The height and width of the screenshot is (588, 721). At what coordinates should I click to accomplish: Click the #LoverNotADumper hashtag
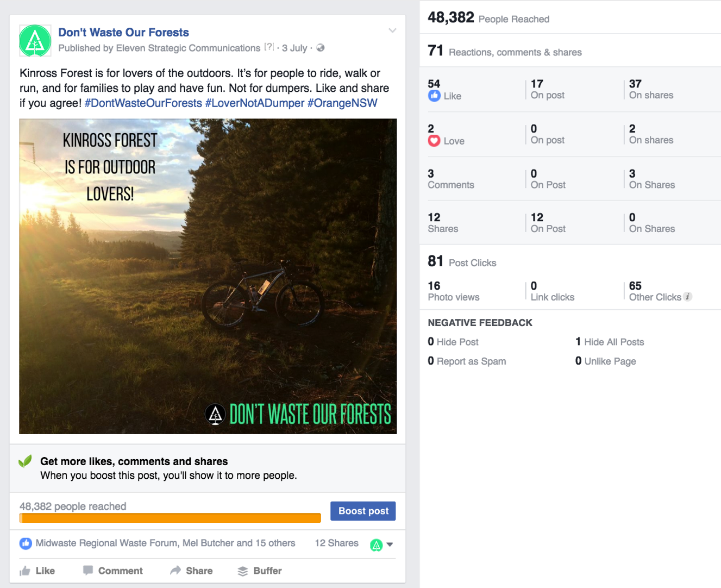[255, 103]
